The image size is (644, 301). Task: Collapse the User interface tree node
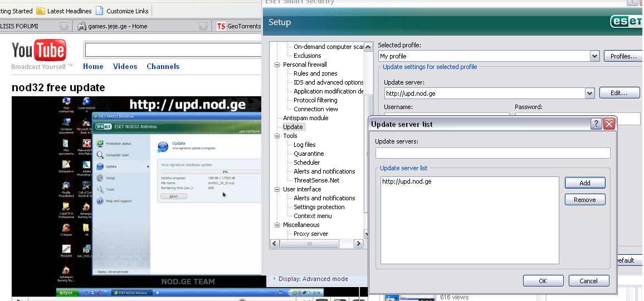pyautogui.click(x=277, y=190)
